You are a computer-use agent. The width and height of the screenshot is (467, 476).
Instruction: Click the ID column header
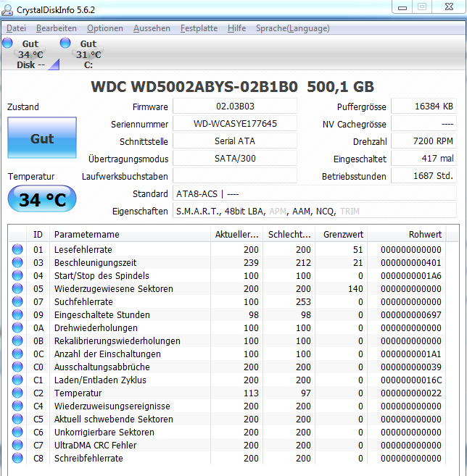coord(38,234)
